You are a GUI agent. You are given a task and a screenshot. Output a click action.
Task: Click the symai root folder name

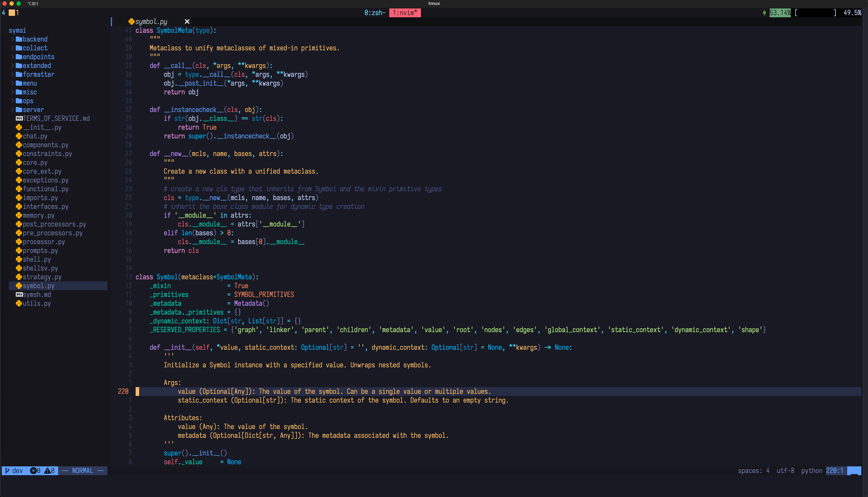[17, 30]
